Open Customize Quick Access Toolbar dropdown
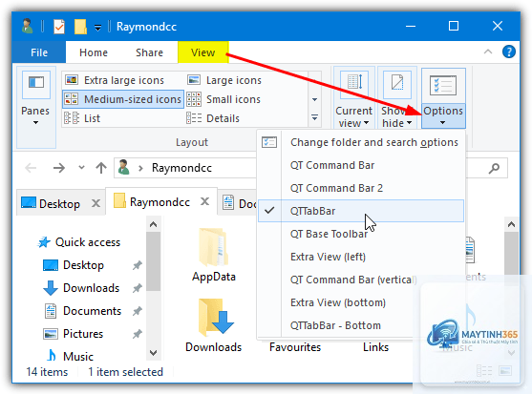The height and width of the screenshot is (394, 532). coord(97,28)
